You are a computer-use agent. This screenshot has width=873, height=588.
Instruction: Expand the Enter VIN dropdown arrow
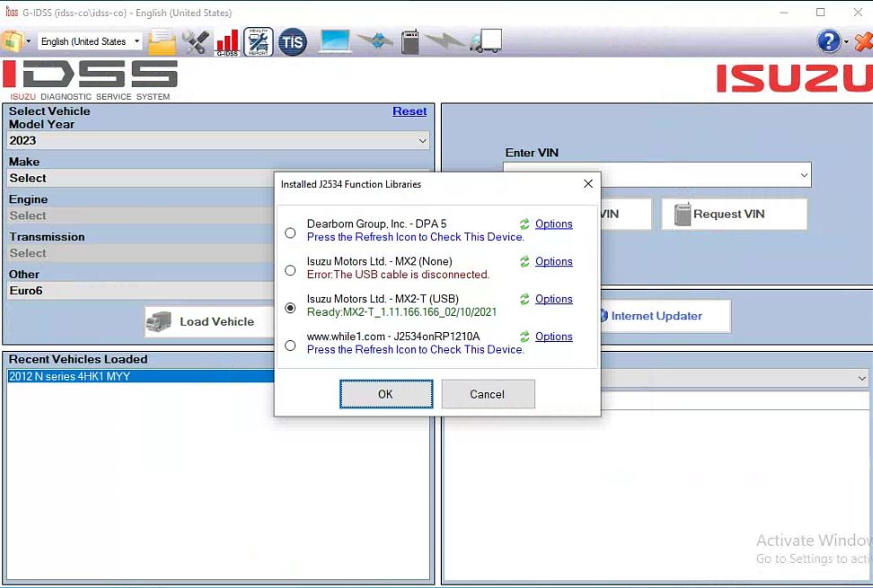pos(804,175)
